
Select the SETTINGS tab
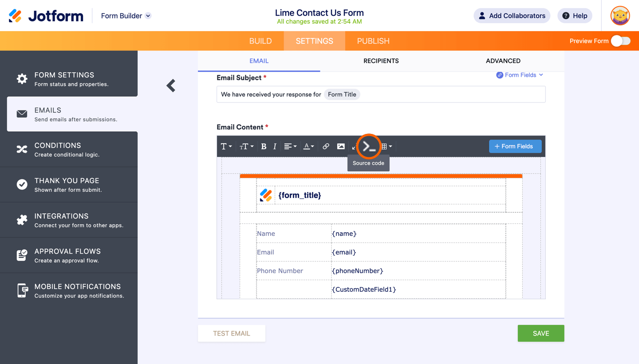(315, 41)
